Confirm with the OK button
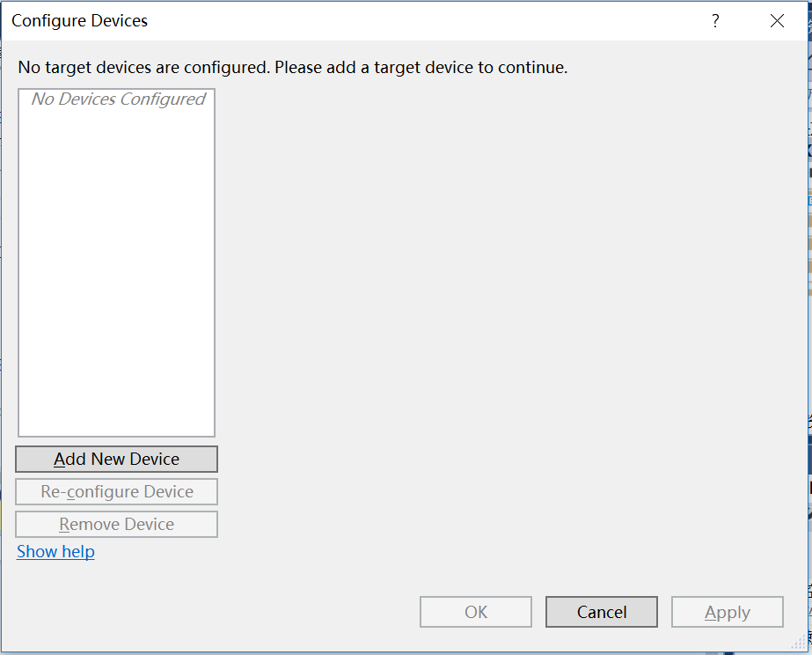This screenshot has height=655, width=812. point(476,612)
